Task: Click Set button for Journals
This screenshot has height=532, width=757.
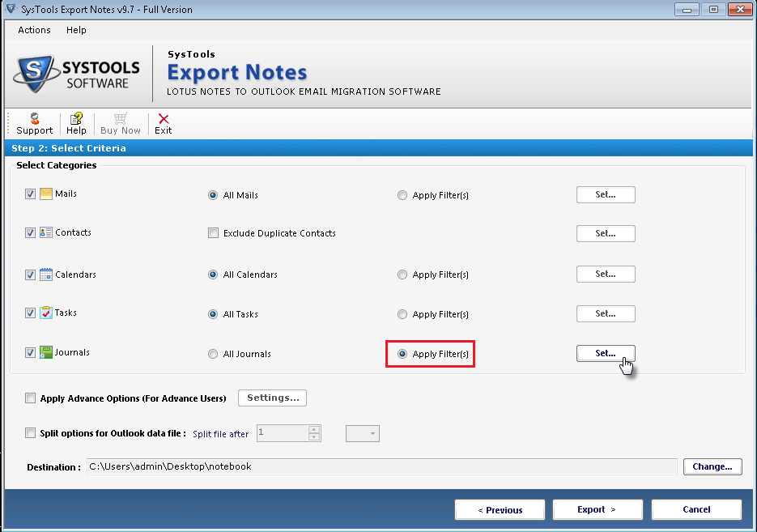Action: 606,353
